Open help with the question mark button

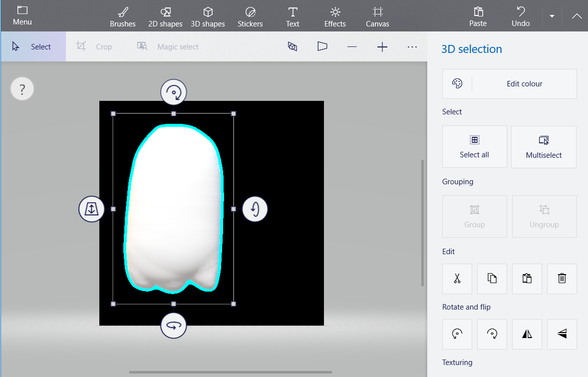click(x=22, y=89)
